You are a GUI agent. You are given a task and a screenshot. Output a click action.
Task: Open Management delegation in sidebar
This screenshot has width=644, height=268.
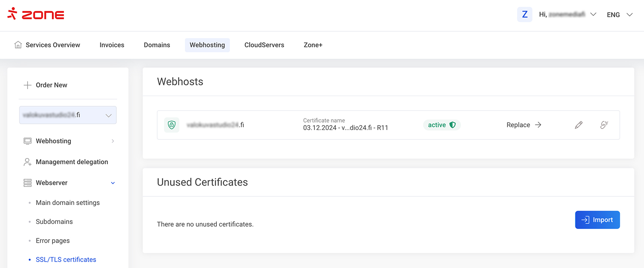(x=72, y=162)
